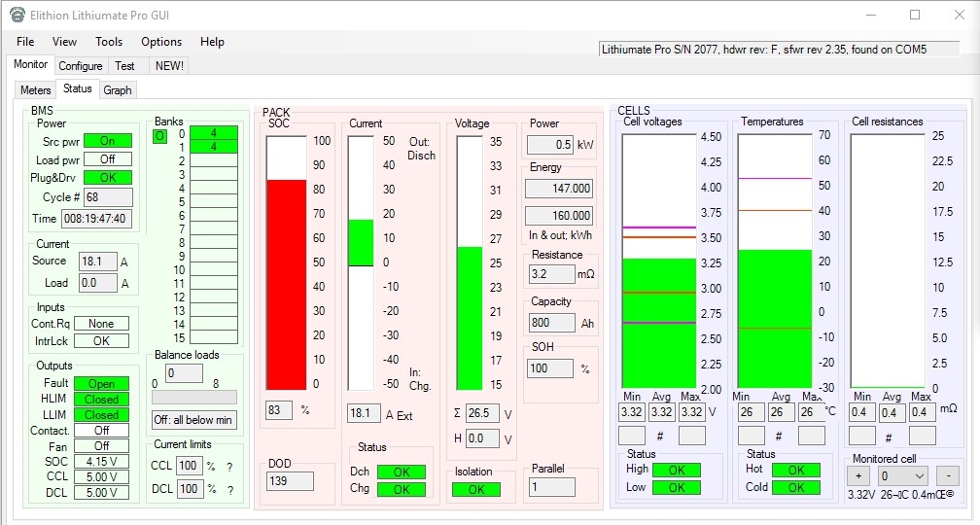Click the IntrLck OK input field
Viewport: 980px width, 525px height.
click(x=101, y=341)
